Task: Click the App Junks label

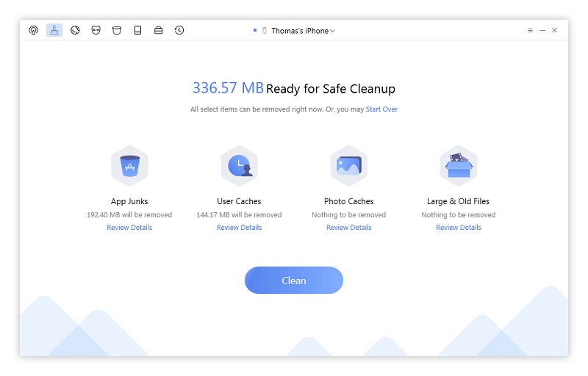Action: [x=129, y=201]
